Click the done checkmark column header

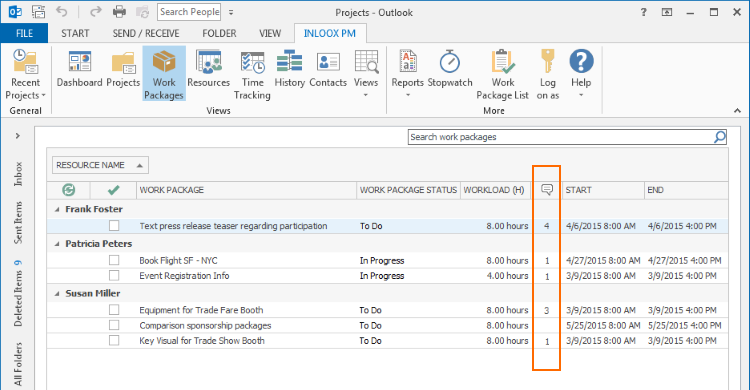[113, 190]
